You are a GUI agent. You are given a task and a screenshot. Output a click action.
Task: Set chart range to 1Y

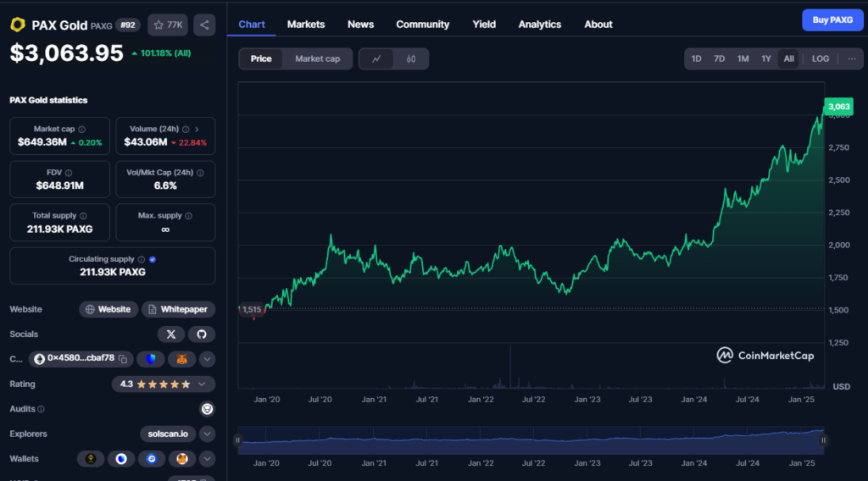click(x=766, y=58)
